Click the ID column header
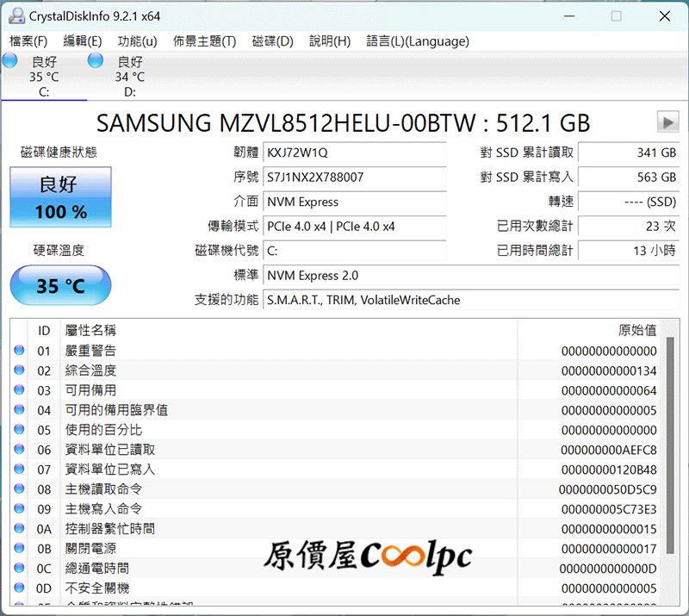Image resolution: width=689 pixels, height=616 pixels. [x=44, y=331]
